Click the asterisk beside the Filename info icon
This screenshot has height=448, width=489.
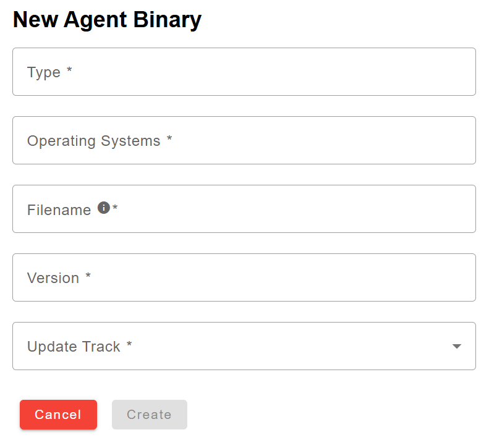coord(115,207)
